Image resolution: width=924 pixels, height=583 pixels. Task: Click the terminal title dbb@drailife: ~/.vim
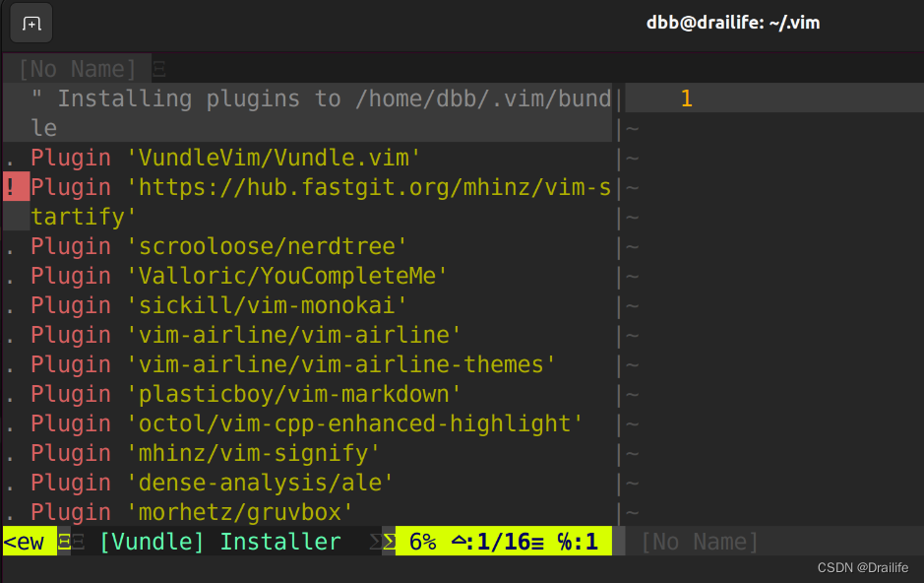tap(732, 23)
